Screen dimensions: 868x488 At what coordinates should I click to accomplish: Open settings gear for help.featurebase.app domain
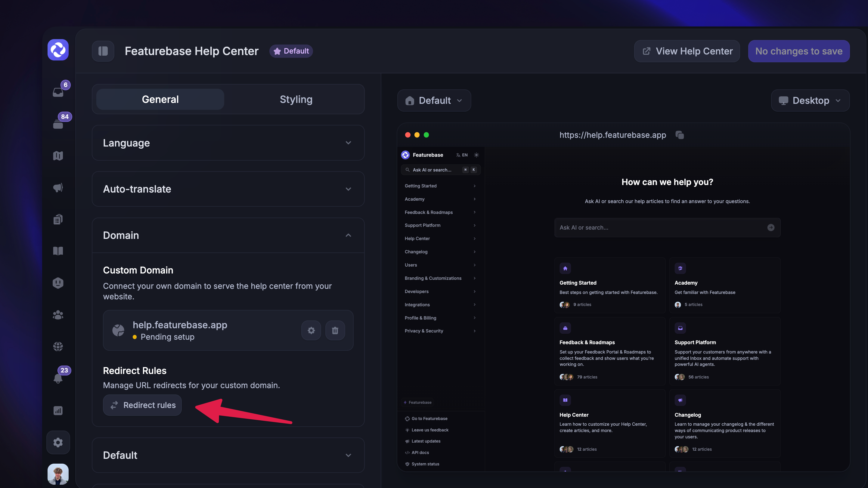pyautogui.click(x=311, y=330)
